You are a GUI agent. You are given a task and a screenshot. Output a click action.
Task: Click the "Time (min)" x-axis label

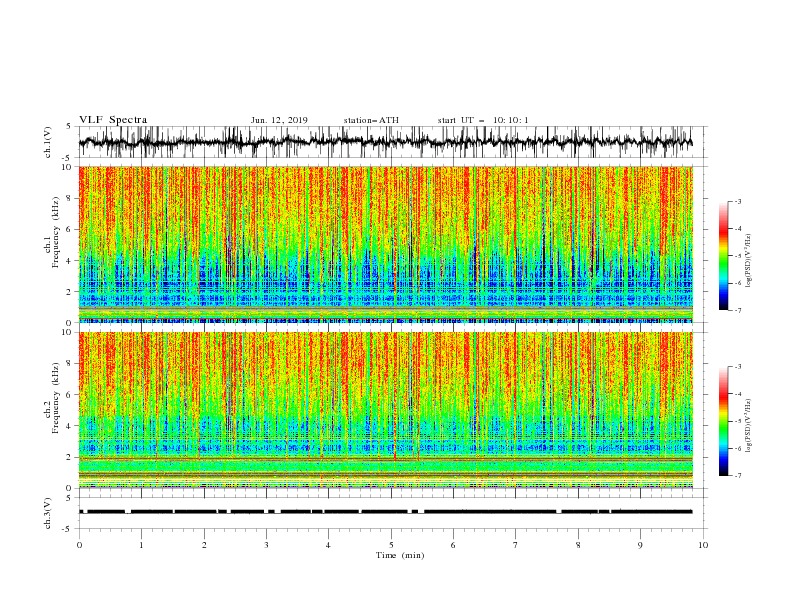(400, 555)
